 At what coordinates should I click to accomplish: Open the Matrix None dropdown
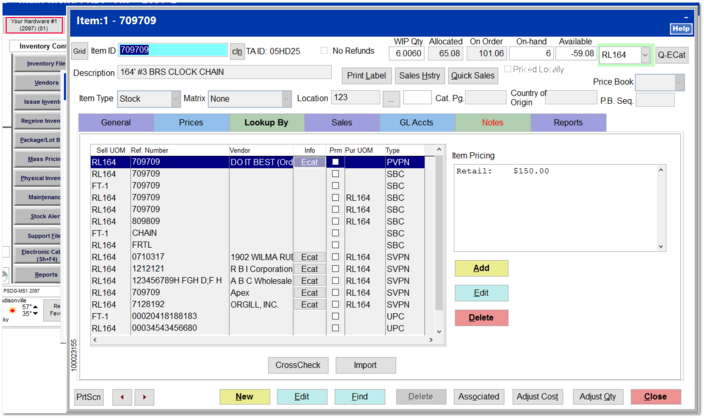[x=286, y=99]
